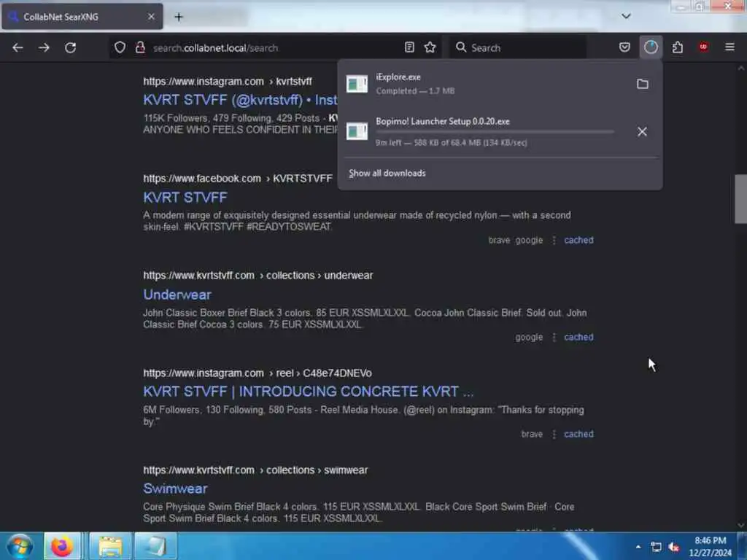Open the uBlock Origin extension icon

pyautogui.click(x=703, y=47)
